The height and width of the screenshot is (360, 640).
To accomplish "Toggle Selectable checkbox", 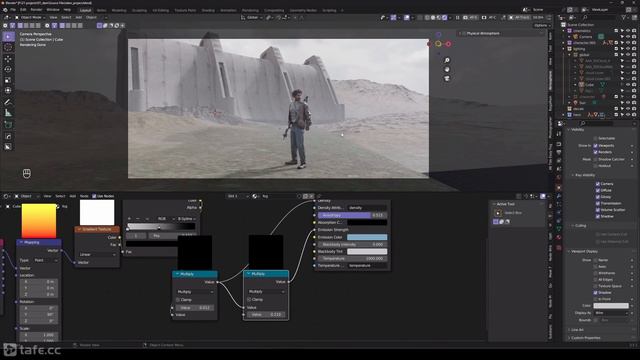I will tap(596, 138).
